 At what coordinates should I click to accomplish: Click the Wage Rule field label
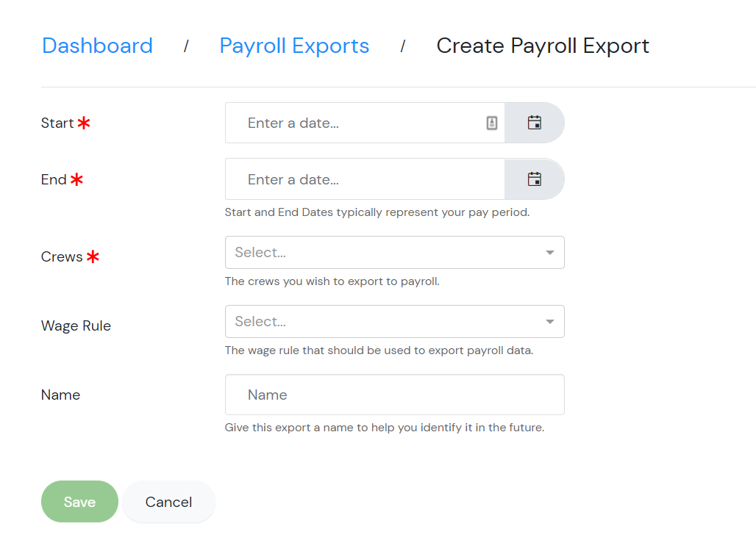coord(76,326)
